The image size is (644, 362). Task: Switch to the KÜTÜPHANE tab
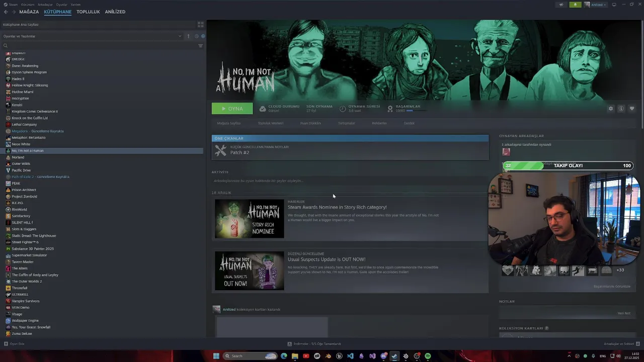pos(57,12)
